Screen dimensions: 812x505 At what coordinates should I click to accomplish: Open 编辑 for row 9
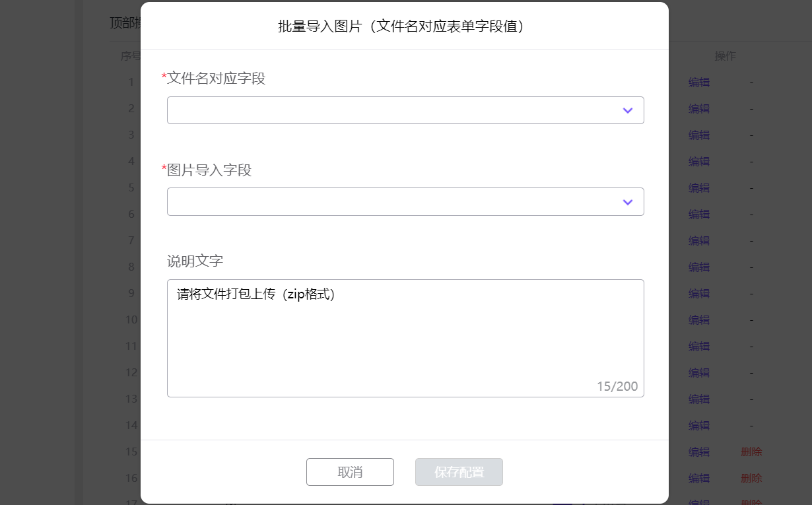click(699, 294)
